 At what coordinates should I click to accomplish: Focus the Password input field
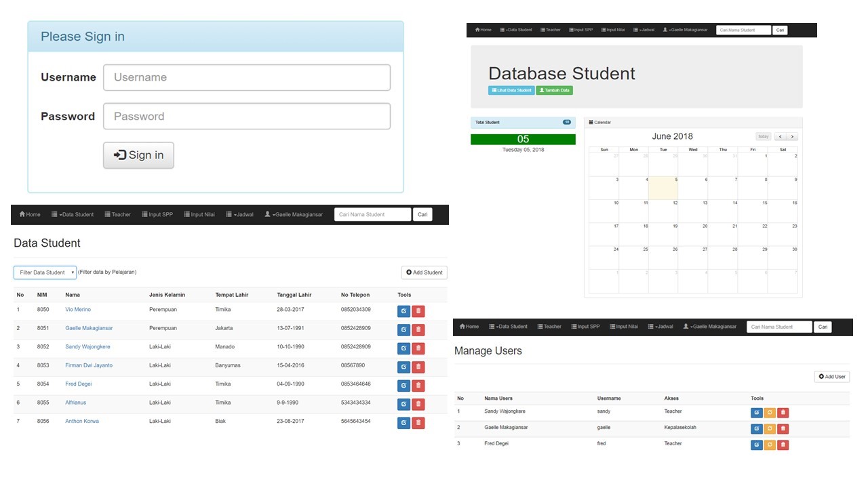[247, 116]
